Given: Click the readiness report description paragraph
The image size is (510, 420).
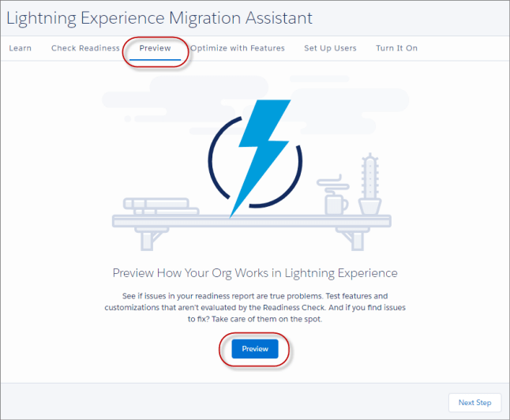Looking at the screenshot, I should [x=255, y=307].
